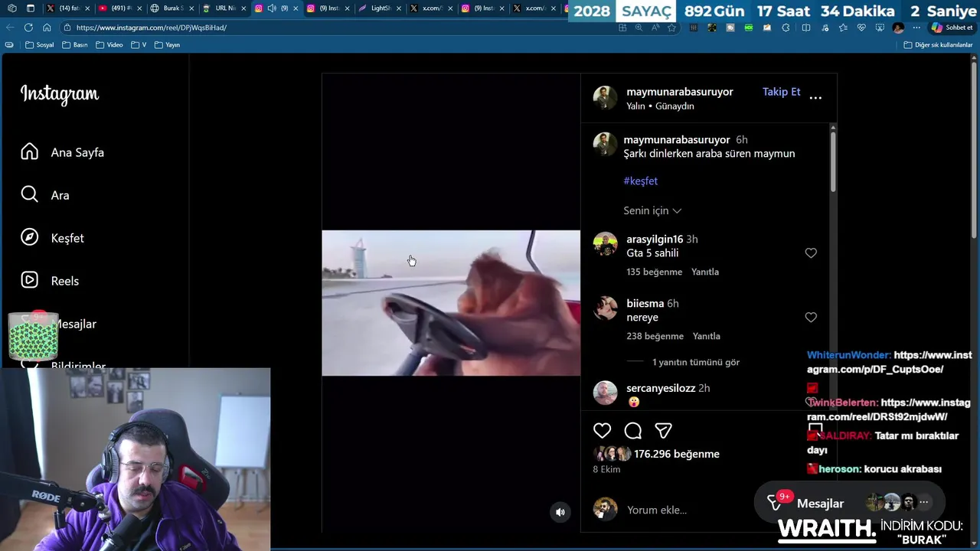The height and width of the screenshot is (551, 980).
Task: Go back with the browser back arrow
Action: click(x=10, y=28)
